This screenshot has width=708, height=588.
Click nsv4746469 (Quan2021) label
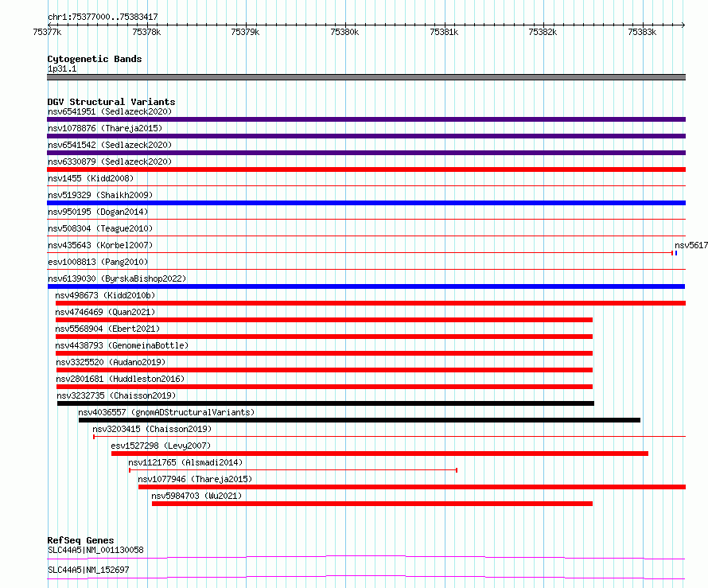(105, 312)
